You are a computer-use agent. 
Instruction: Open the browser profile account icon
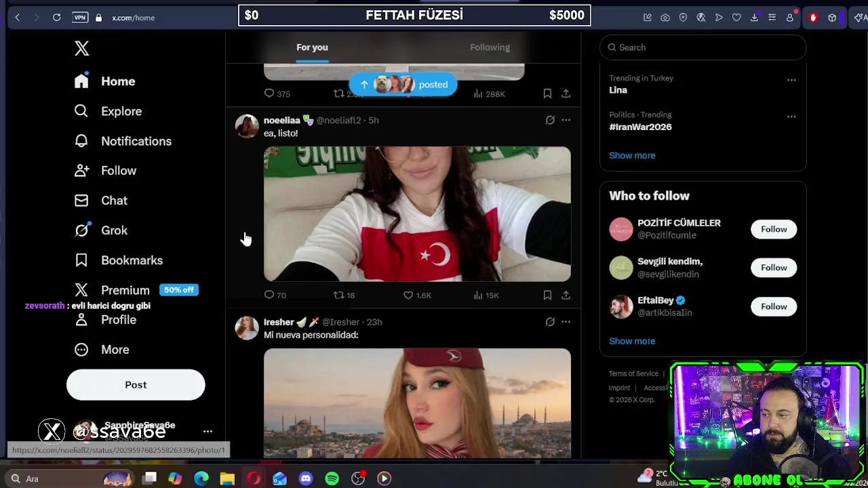(790, 18)
